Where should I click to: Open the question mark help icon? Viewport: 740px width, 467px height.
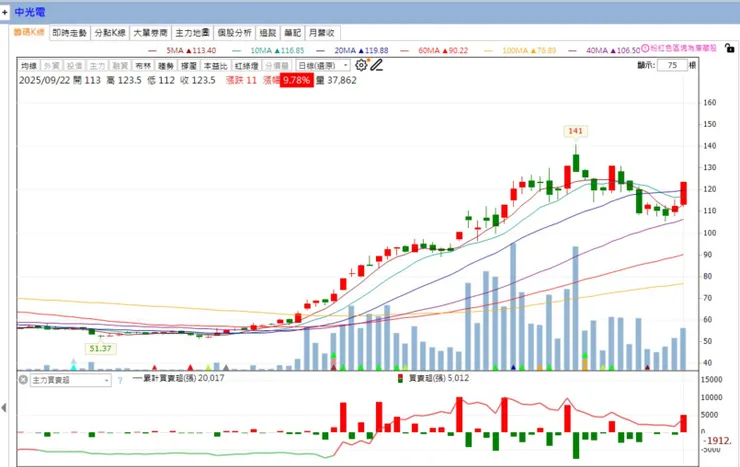click(x=120, y=380)
